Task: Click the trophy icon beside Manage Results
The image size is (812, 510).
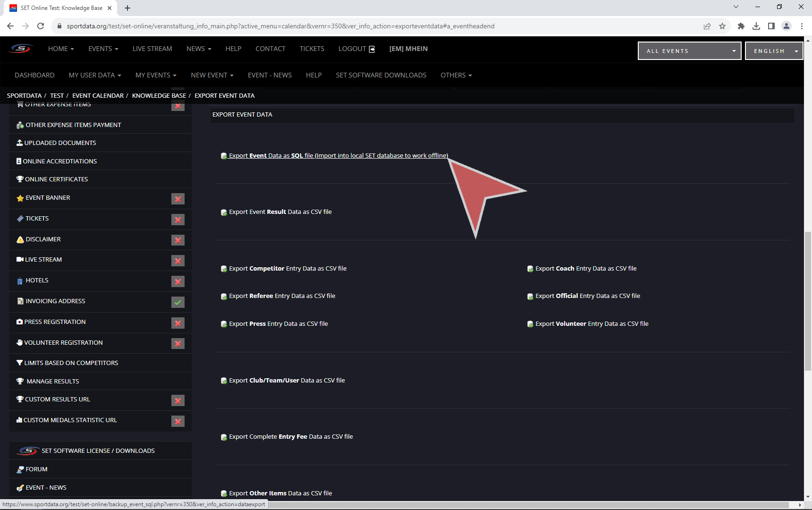Action: (x=20, y=382)
